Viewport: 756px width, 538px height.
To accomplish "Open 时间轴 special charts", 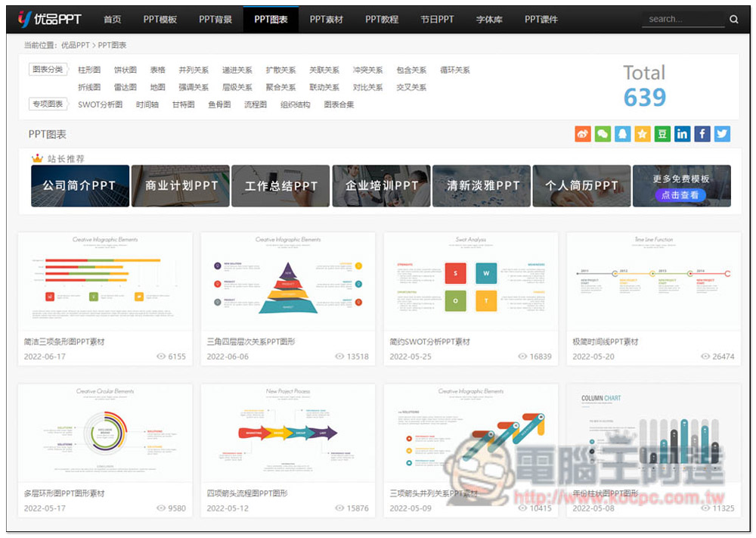I will [x=147, y=104].
